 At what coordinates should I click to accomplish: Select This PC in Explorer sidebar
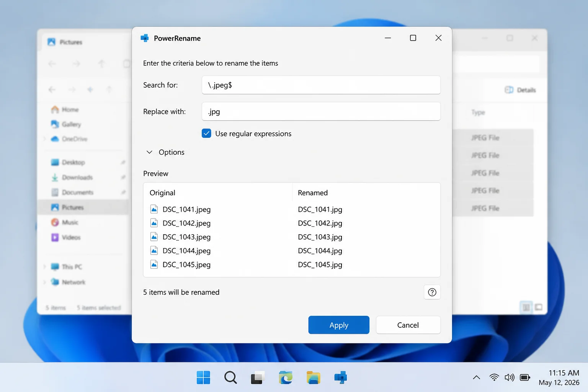pos(67,267)
